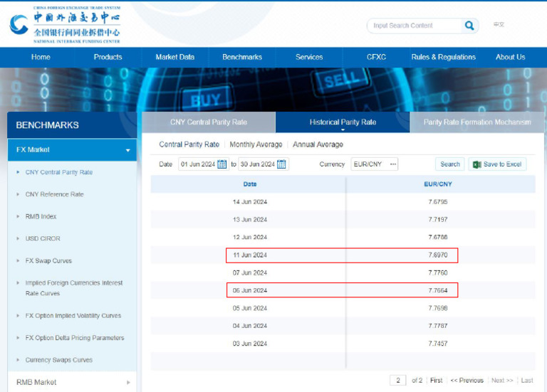Screen dimensions: 547x392
Task: Open the Benchmarks menu
Action: tap(242, 57)
